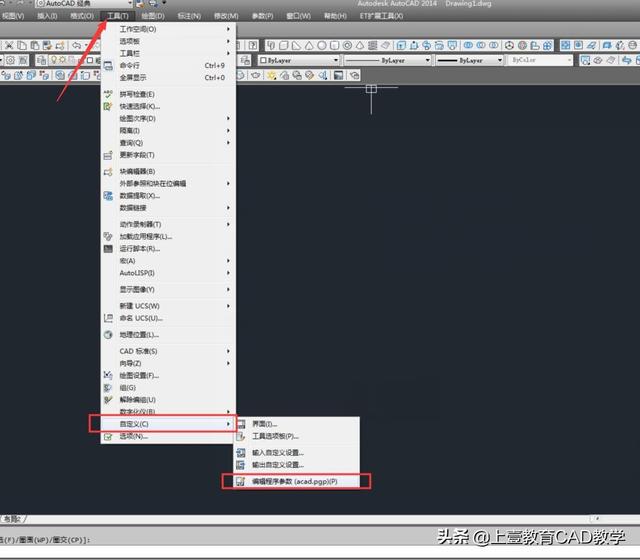Click the command line input area
This screenshot has height=560, width=640.
tap(320, 552)
